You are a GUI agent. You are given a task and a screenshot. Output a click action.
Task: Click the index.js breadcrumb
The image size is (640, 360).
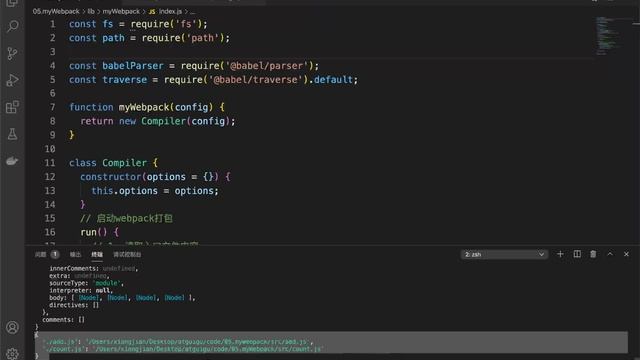[x=170, y=11]
